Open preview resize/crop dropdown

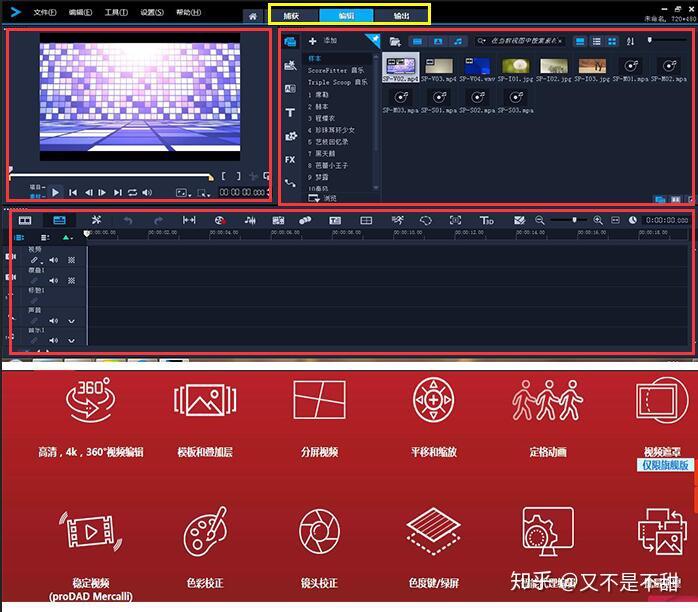point(203,193)
